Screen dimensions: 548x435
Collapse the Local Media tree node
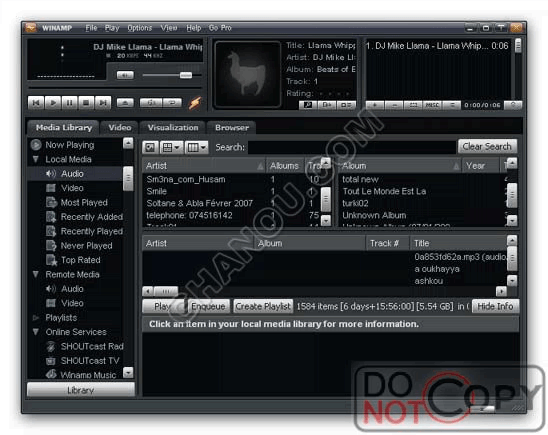pos(35,159)
